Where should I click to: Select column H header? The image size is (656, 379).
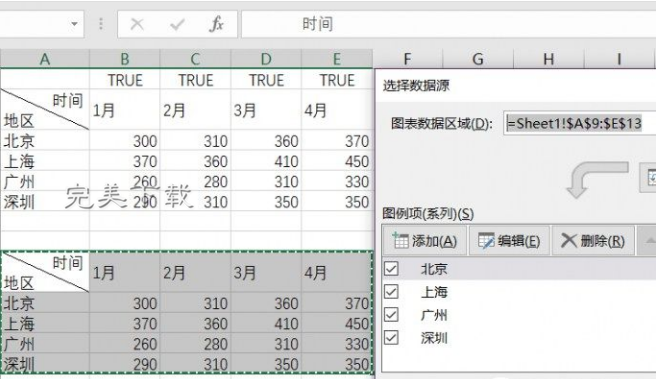[549, 59]
